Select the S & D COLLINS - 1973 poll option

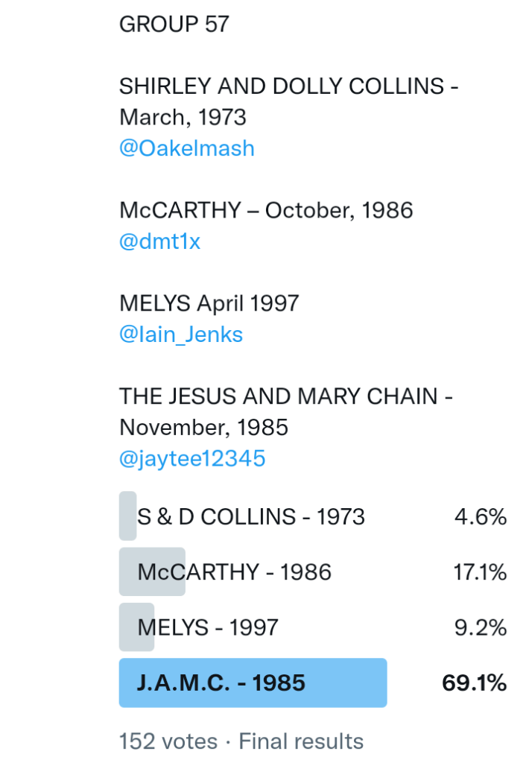coord(251,516)
